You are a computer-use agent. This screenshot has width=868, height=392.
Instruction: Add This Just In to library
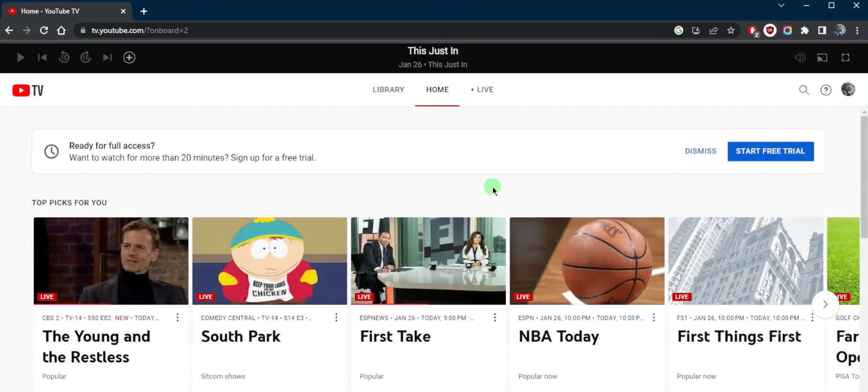click(129, 57)
